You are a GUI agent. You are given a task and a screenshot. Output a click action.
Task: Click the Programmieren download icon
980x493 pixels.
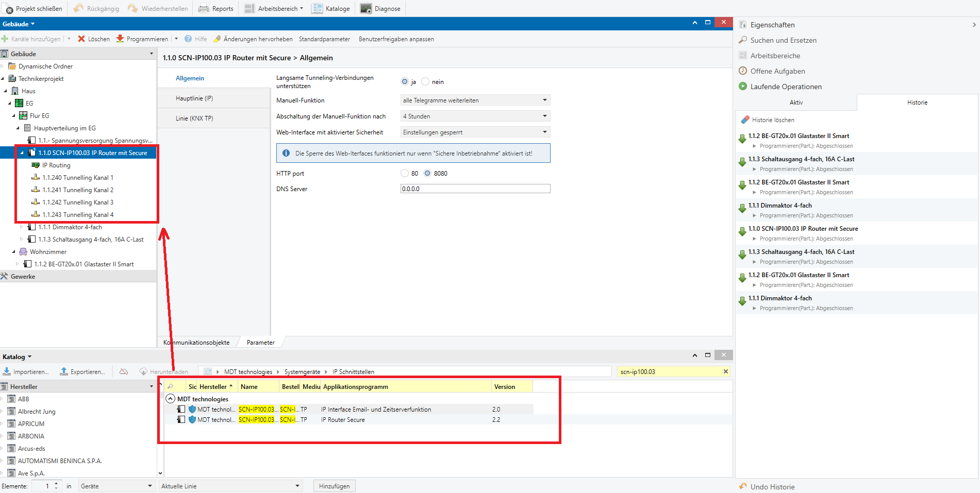pos(120,39)
